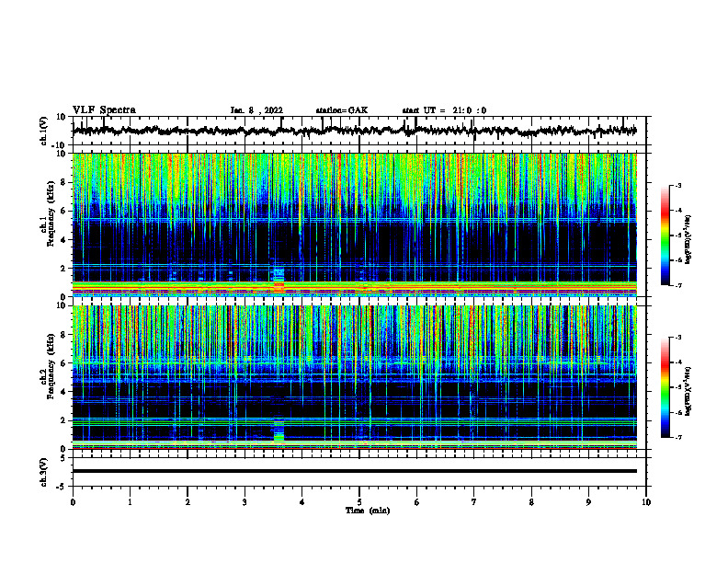Click the ch.1 log(PSD) color scale unit label
Image resolution: width=728 pixels, height=563 pixels.
point(689,240)
